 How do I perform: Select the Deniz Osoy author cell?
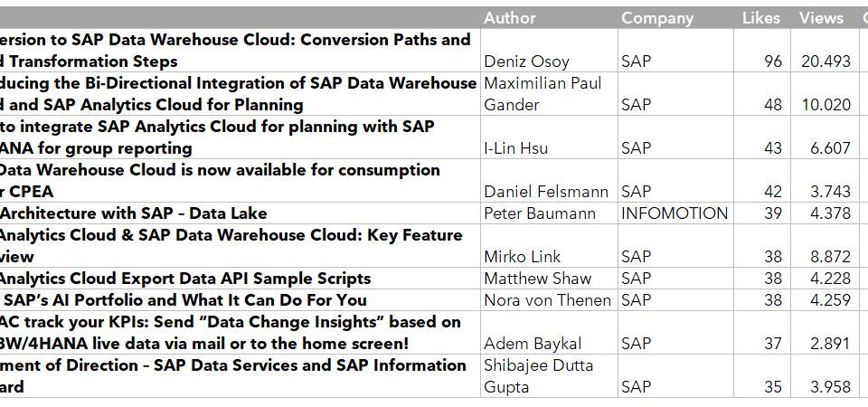549,51
